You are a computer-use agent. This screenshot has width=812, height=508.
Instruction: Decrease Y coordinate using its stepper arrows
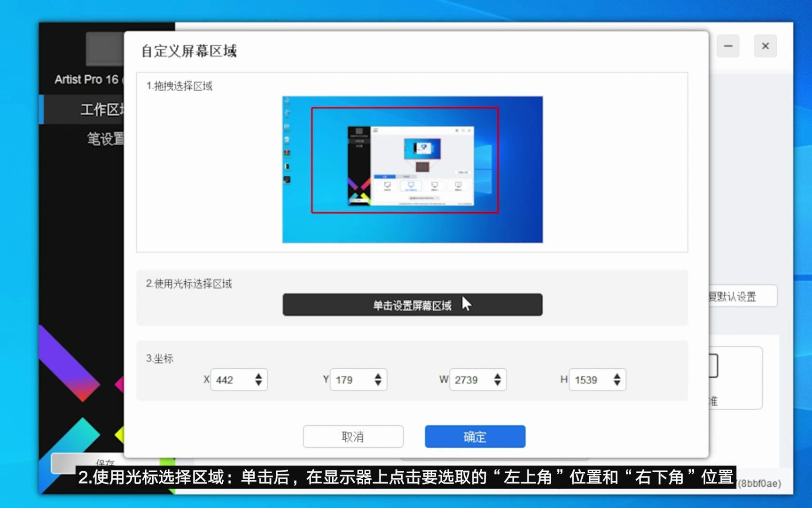point(378,383)
